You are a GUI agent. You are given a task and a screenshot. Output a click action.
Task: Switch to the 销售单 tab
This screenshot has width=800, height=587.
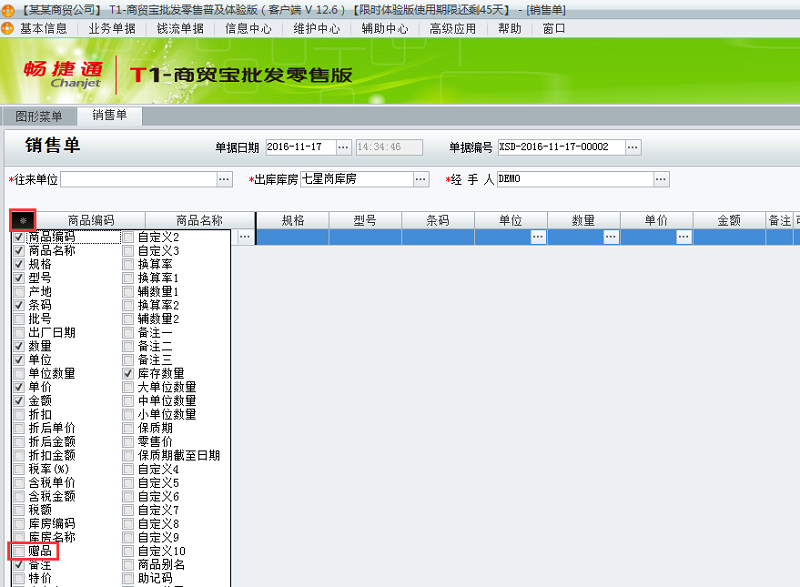109,115
